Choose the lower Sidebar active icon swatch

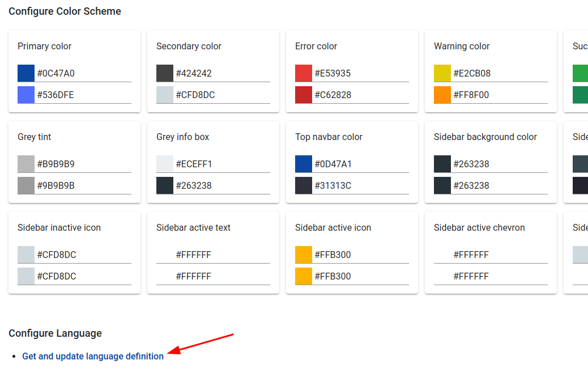pyautogui.click(x=304, y=277)
